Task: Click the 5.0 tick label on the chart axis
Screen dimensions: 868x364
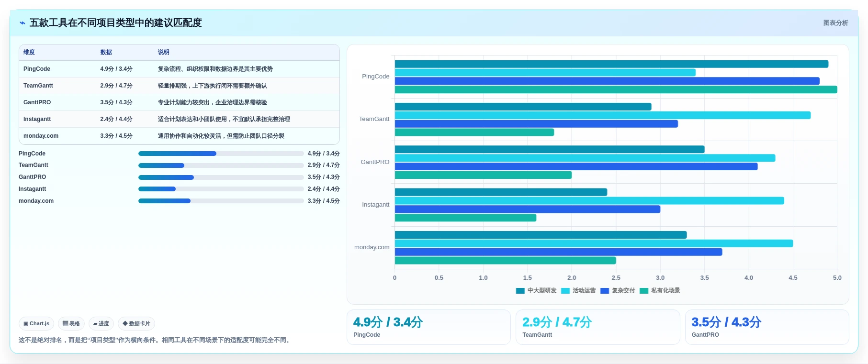Action: click(837, 278)
